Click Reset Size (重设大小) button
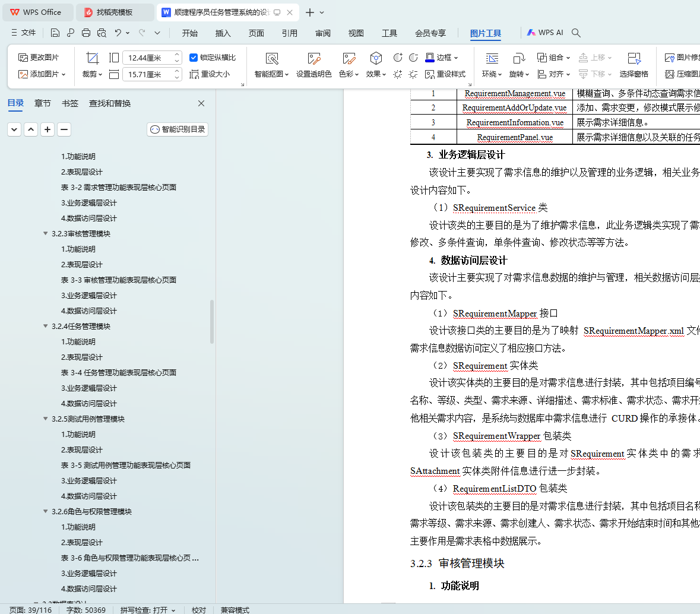 tap(210, 74)
